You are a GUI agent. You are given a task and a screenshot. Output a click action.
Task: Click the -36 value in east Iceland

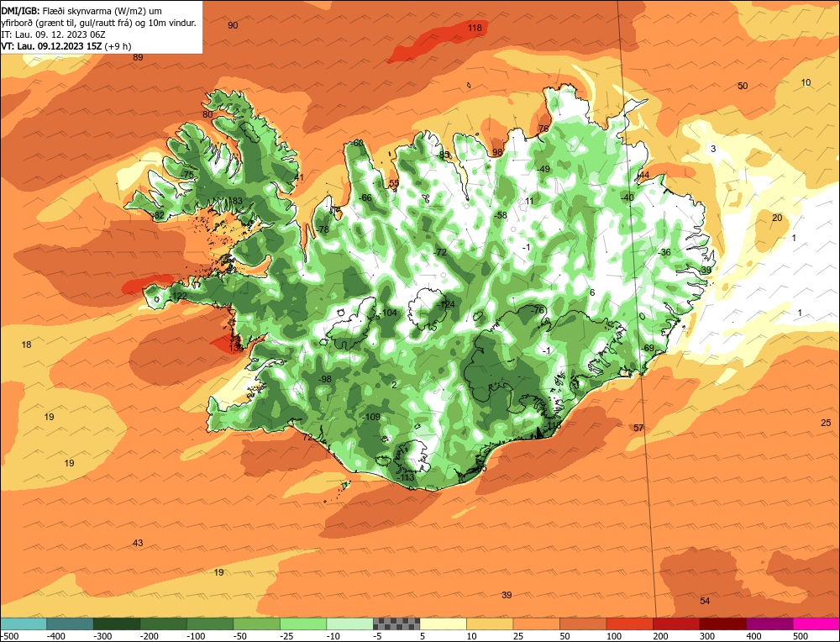(664, 252)
